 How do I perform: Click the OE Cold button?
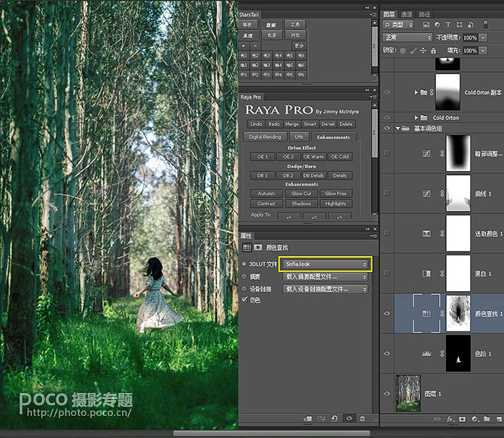tap(340, 157)
